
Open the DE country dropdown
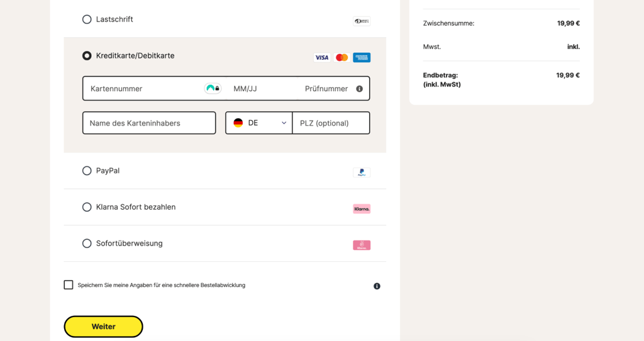pyautogui.click(x=258, y=123)
